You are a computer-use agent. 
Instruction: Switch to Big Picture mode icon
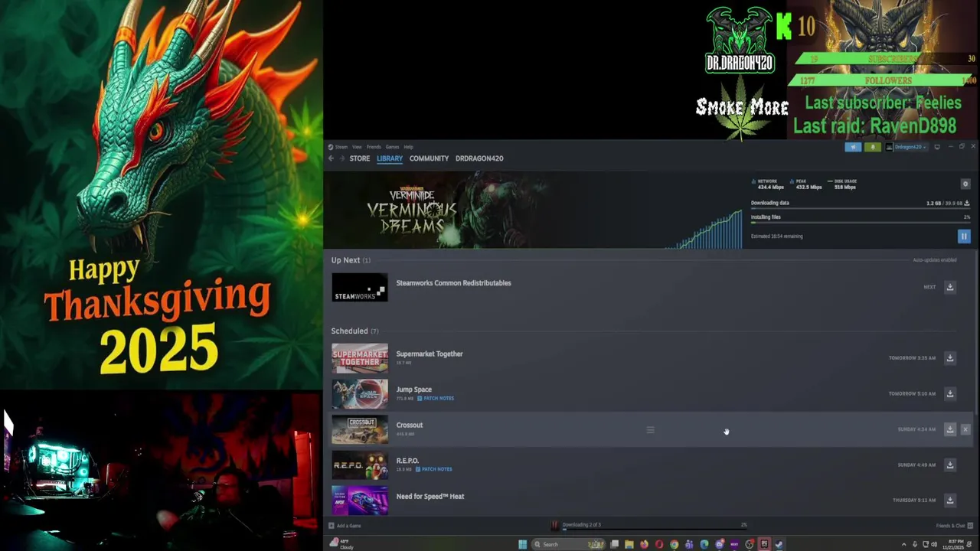point(937,147)
